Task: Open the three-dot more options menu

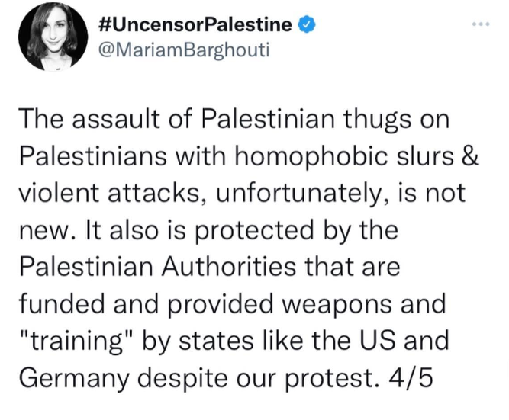Action: [481, 24]
